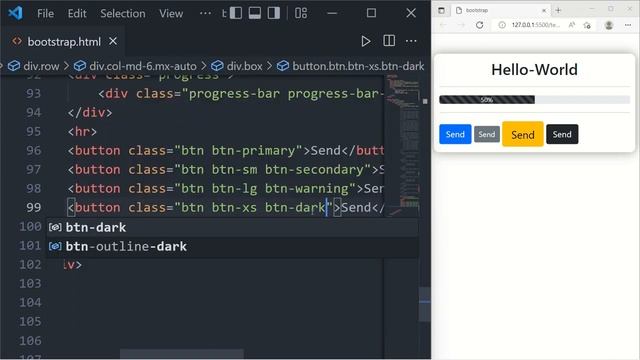The image size is (640, 360).
Task: Toggle the bottom panel layout icon
Action: pyautogui.click(x=255, y=13)
